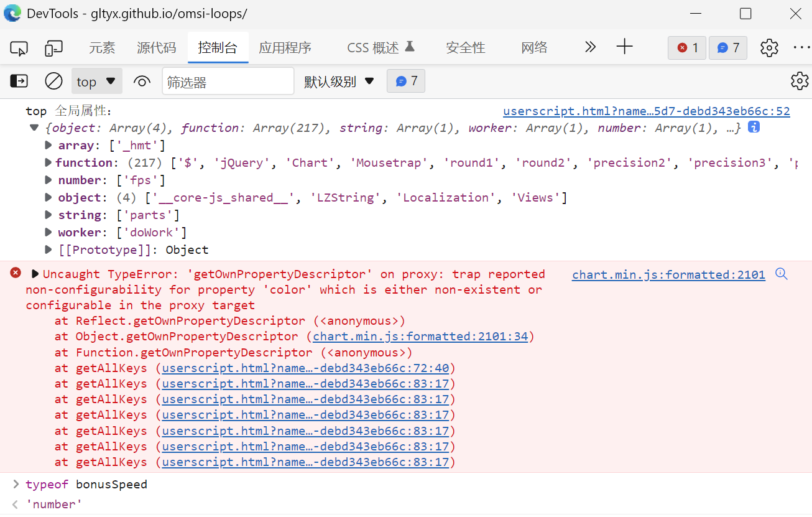This screenshot has width=812, height=517.
Task: Toggle device emulation toolbar icon
Action: pyautogui.click(x=54, y=48)
